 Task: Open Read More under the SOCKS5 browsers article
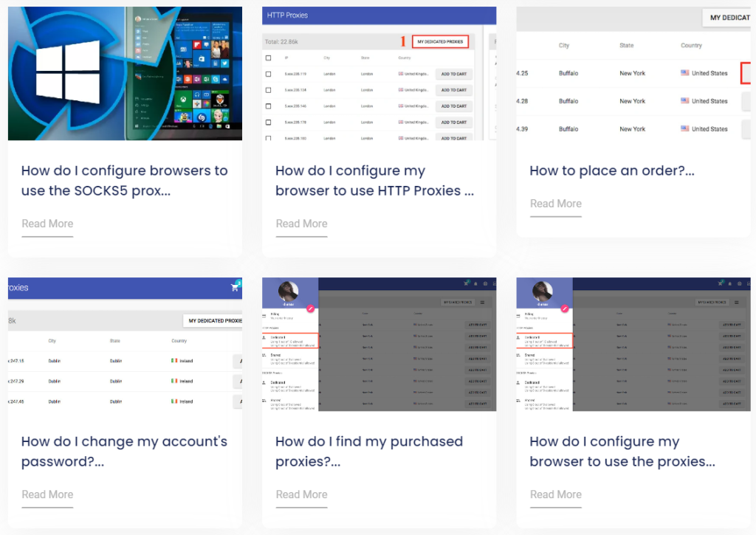pos(47,224)
